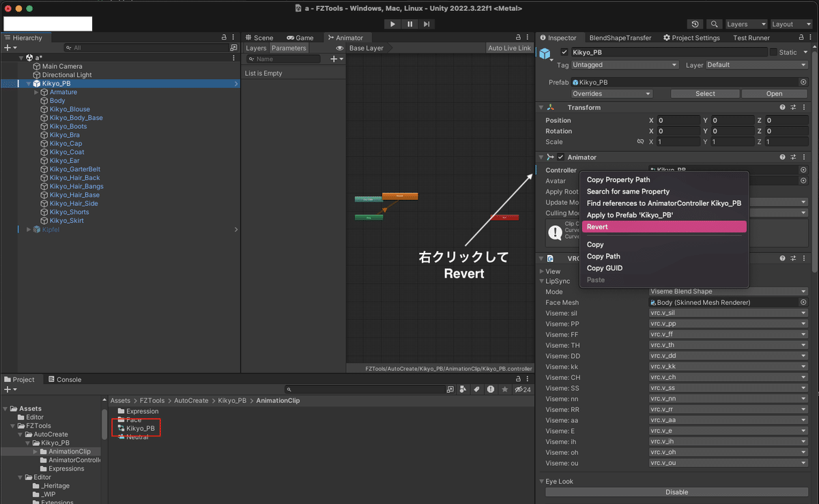
Task: Expand the Armature object in Hierarchy
Action: click(x=36, y=92)
